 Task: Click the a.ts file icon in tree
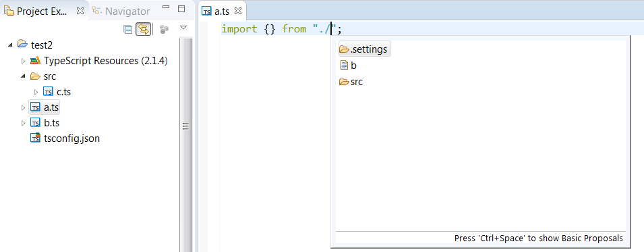point(36,107)
